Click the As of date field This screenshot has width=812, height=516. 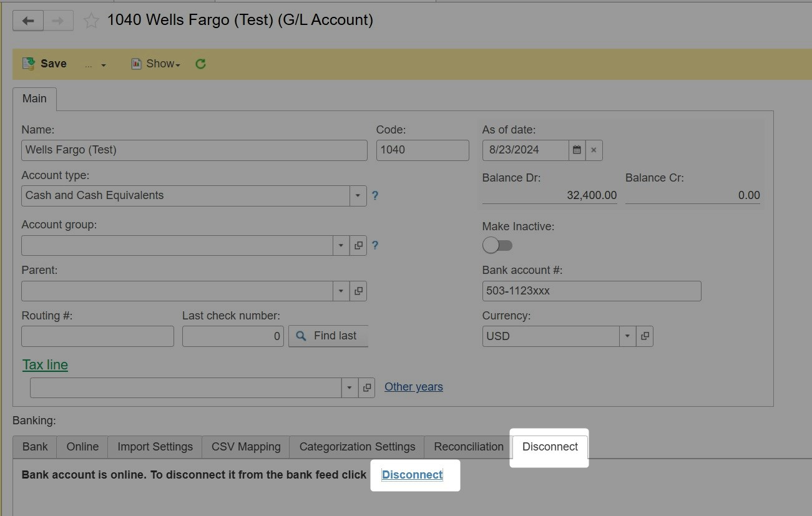tap(526, 150)
